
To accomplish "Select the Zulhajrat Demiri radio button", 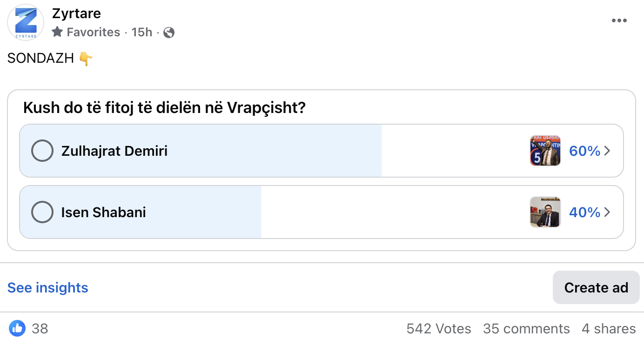I will [x=42, y=151].
